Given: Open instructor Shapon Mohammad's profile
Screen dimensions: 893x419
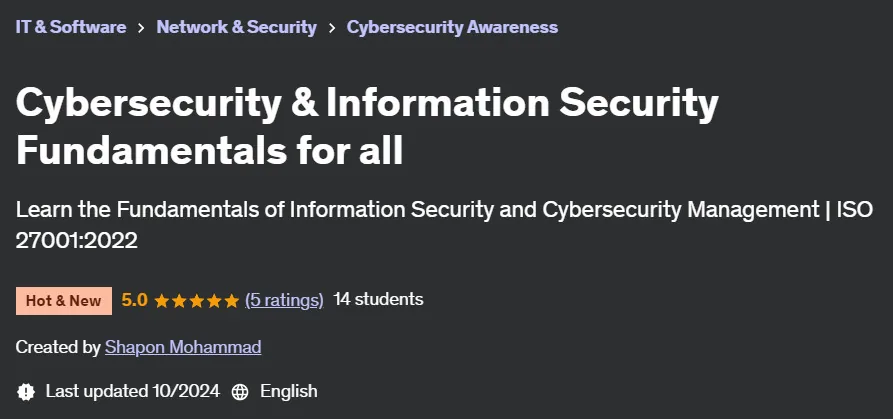Looking at the screenshot, I should (x=183, y=347).
